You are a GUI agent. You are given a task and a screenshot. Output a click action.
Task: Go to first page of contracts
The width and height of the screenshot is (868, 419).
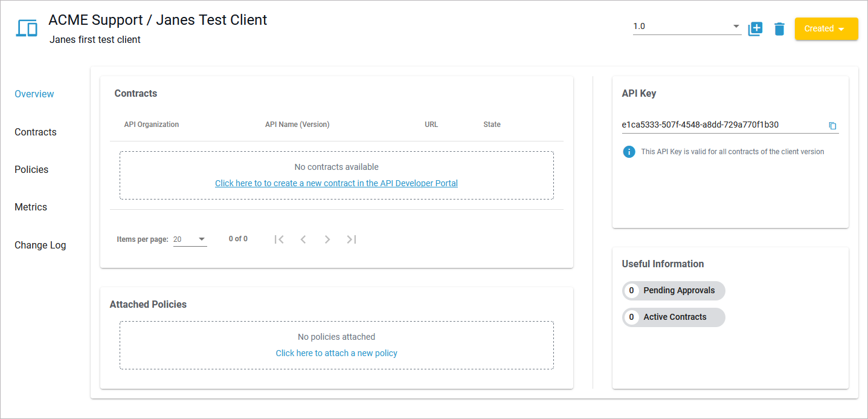[x=279, y=239]
